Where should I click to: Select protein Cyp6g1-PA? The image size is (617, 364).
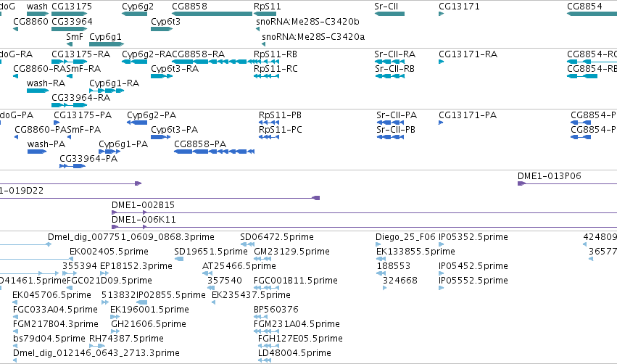[123, 144]
